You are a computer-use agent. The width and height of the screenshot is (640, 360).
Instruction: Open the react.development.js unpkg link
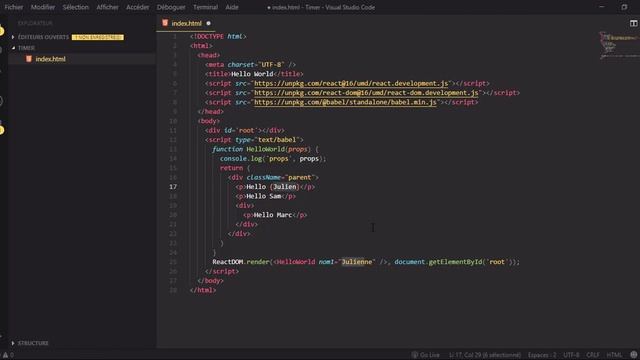point(351,84)
